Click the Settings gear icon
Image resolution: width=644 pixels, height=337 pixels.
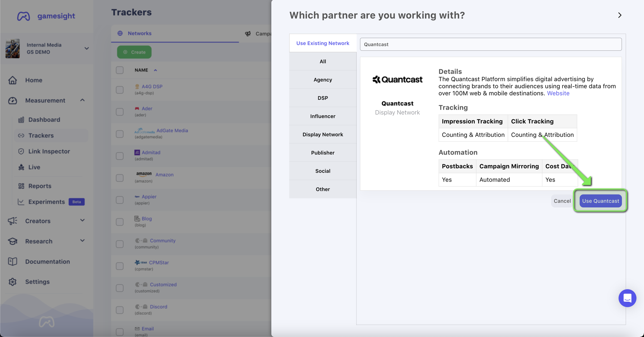coord(13,282)
